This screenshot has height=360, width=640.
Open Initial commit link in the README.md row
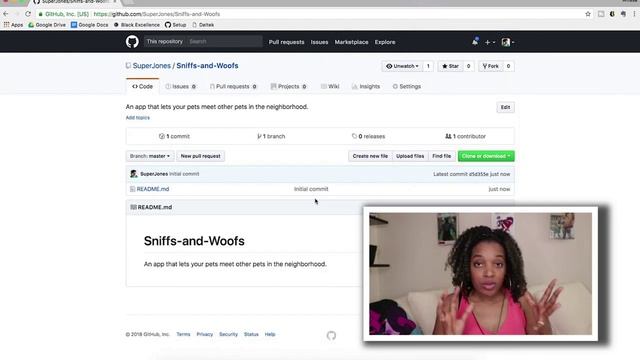(x=311, y=189)
